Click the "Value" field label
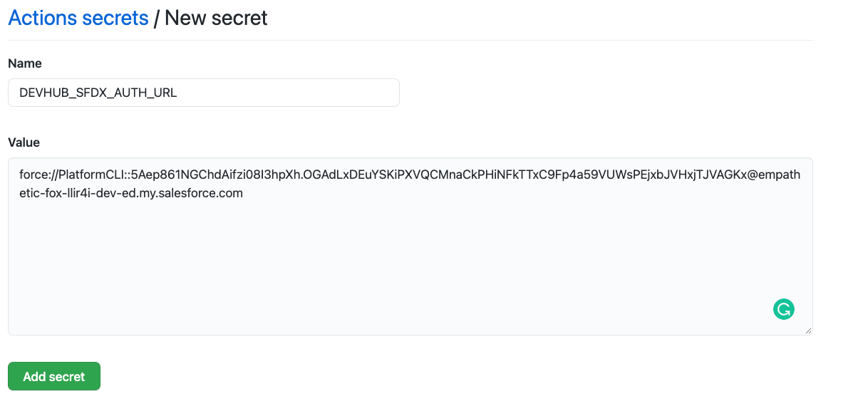The image size is (868, 411). (24, 142)
